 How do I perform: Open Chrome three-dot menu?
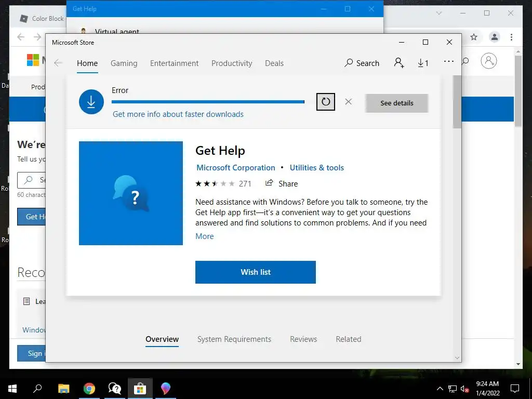[x=511, y=37]
